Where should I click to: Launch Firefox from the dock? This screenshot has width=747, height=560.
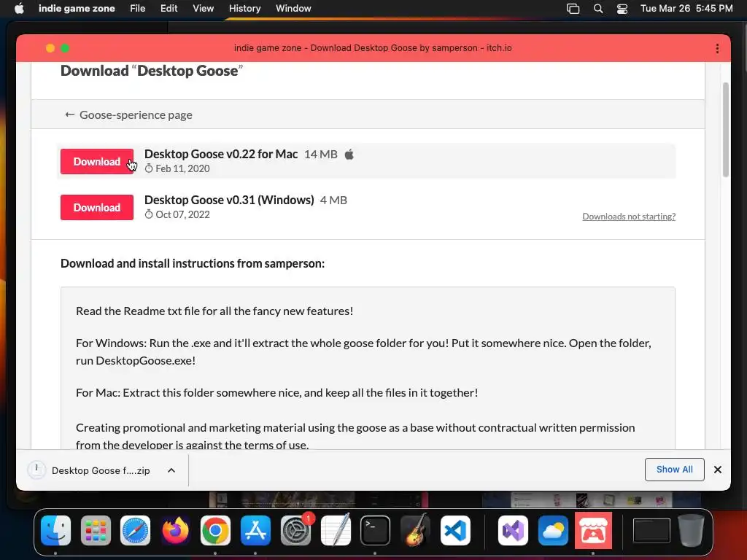pos(175,530)
